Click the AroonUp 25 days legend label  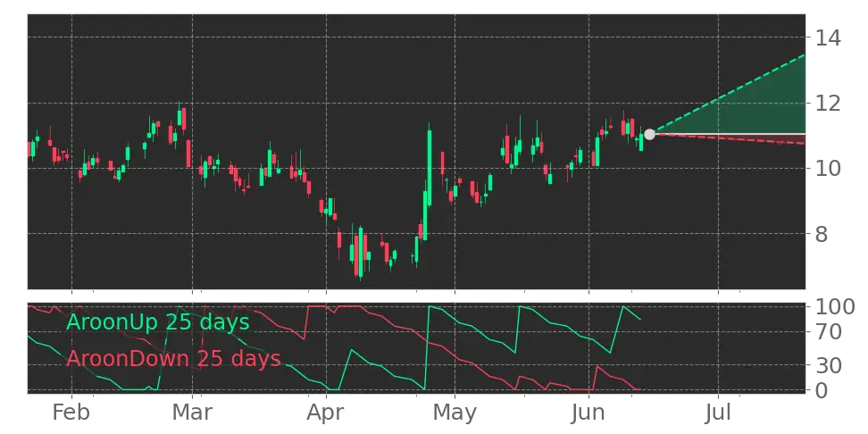[x=158, y=322]
